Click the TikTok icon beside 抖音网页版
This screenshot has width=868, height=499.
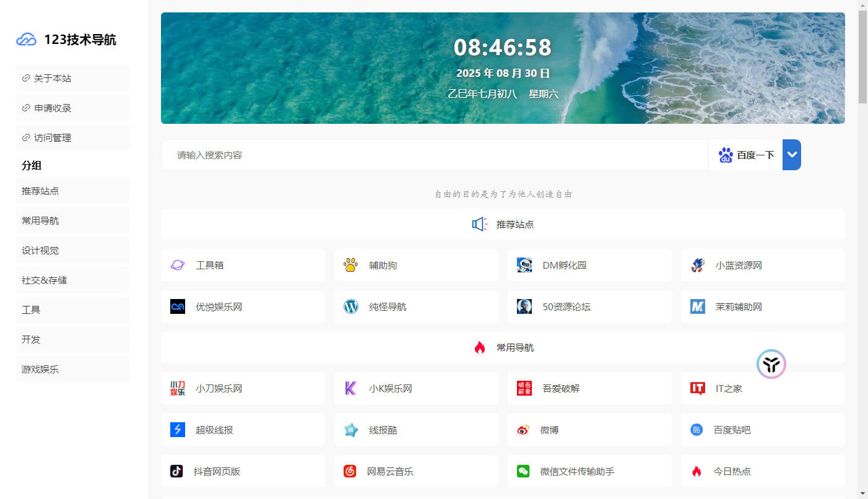176,471
